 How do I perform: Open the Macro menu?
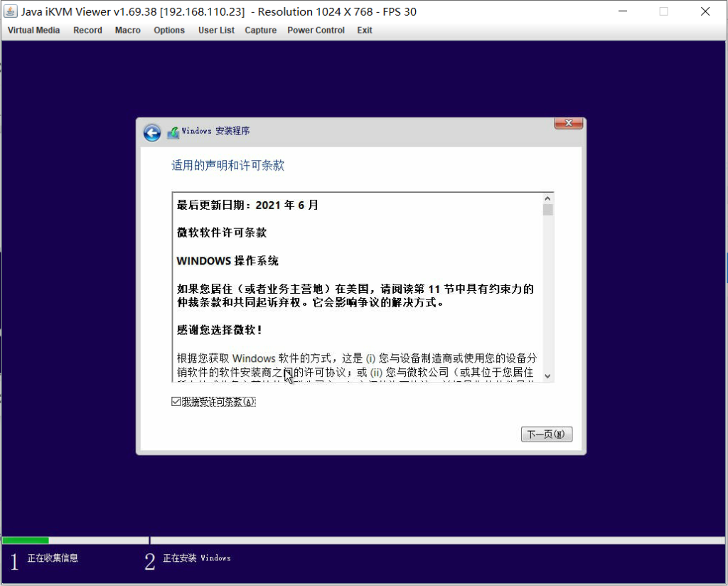128,31
